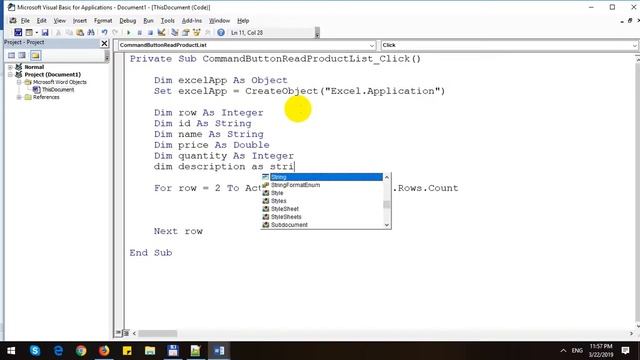This screenshot has height=360, width=640.
Task: Open the Insert menu
Action: point(80,20)
